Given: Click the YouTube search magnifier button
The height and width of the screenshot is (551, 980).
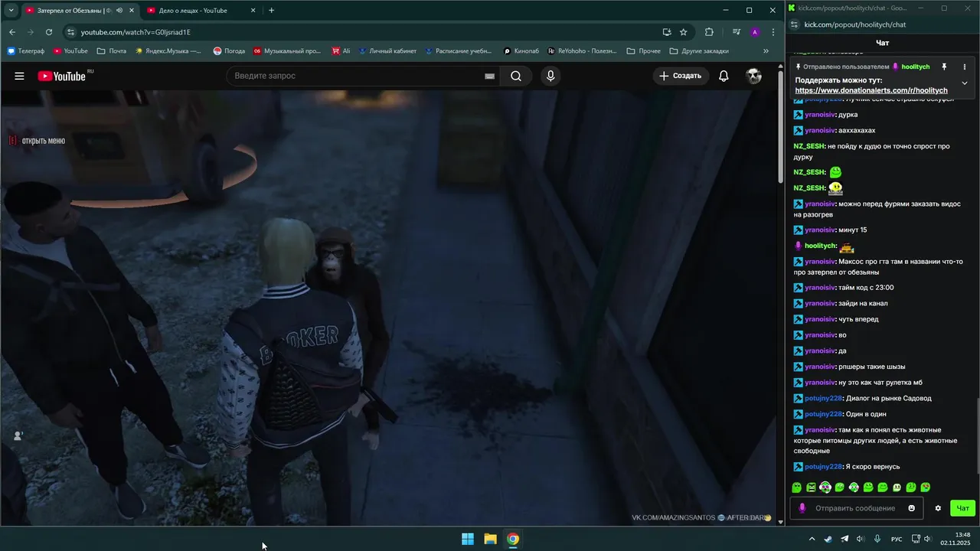Looking at the screenshot, I should (516, 76).
